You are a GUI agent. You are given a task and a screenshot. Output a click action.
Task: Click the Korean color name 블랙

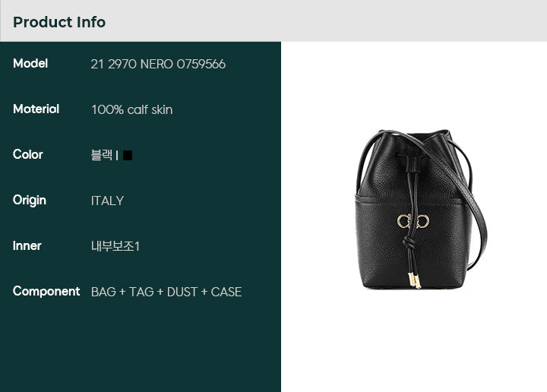click(102, 155)
